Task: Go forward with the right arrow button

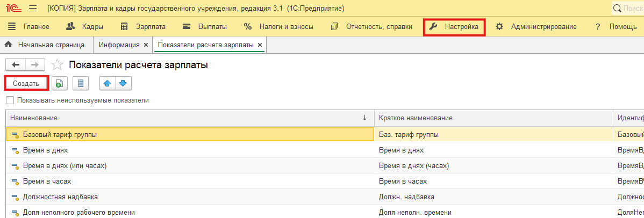Action: (35, 64)
